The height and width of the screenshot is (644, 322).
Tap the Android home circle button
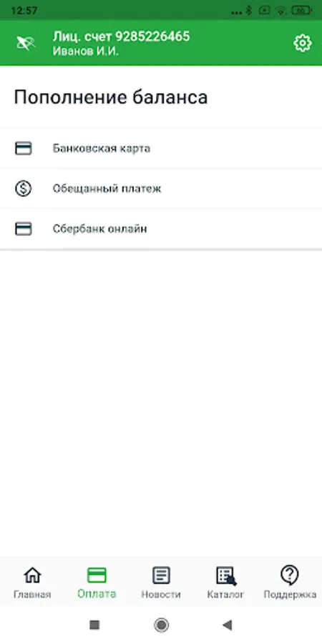(161, 625)
